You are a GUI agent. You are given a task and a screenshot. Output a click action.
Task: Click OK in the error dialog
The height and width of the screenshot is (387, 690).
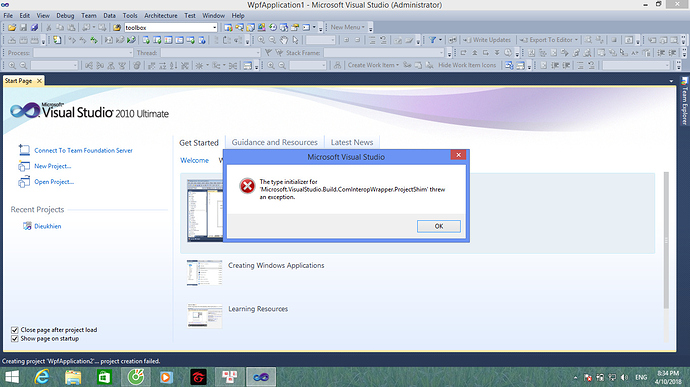point(439,226)
